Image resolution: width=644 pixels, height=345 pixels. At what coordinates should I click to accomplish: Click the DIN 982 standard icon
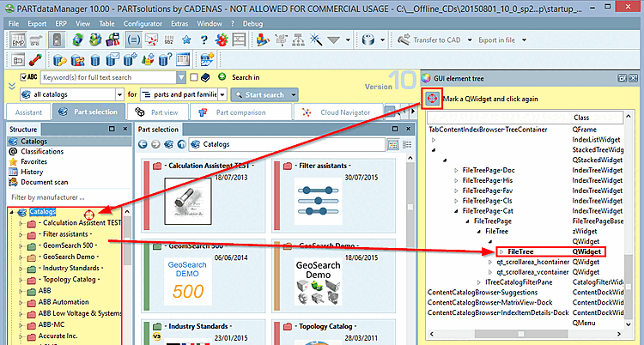click(168, 39)
